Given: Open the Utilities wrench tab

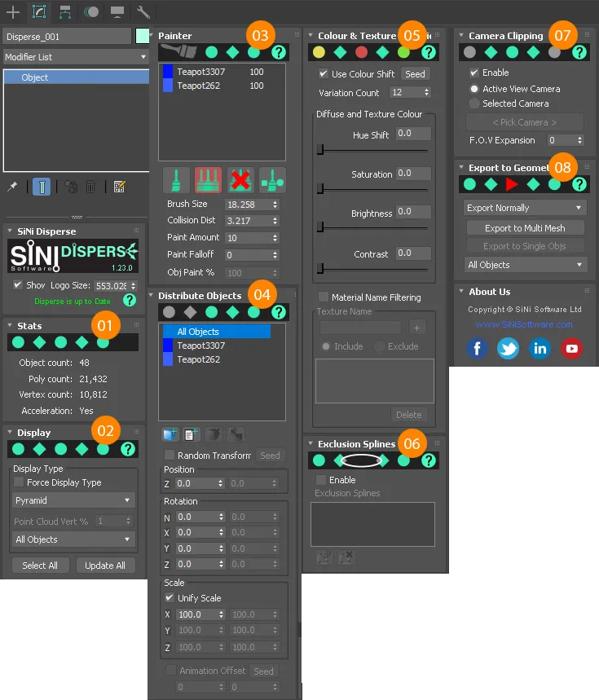Looking at the screenshot, I should click(x=143, y=12).
